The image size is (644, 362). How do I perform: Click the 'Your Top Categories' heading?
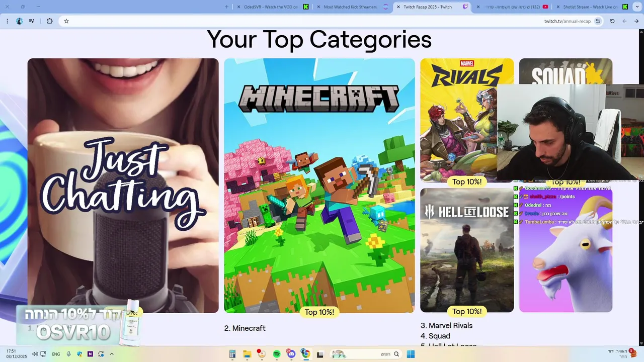click(319, 39)
